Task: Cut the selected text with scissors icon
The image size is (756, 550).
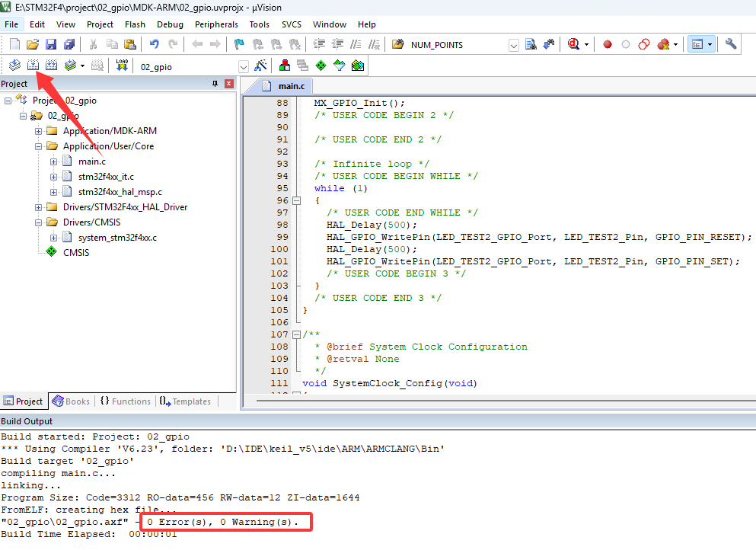Action: point(94,44)
